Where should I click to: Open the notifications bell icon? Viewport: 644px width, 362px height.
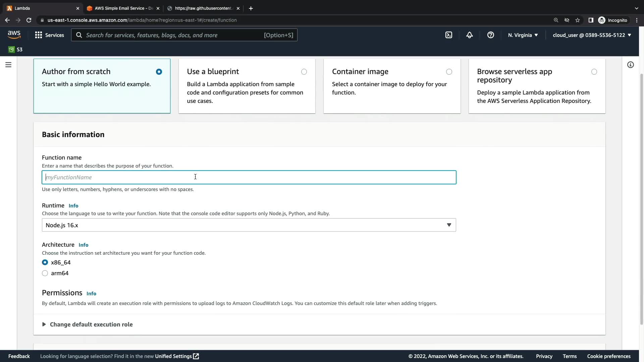point(470,35)
